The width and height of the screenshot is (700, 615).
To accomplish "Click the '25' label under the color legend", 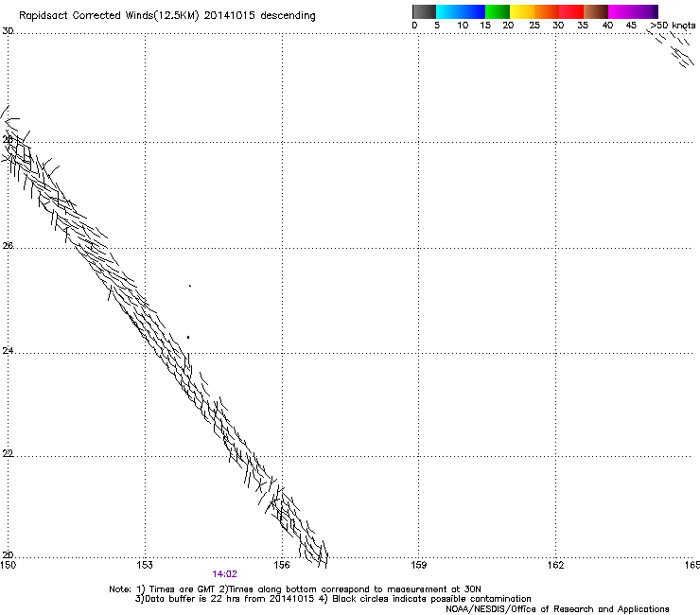I will [x=534, y=25].
